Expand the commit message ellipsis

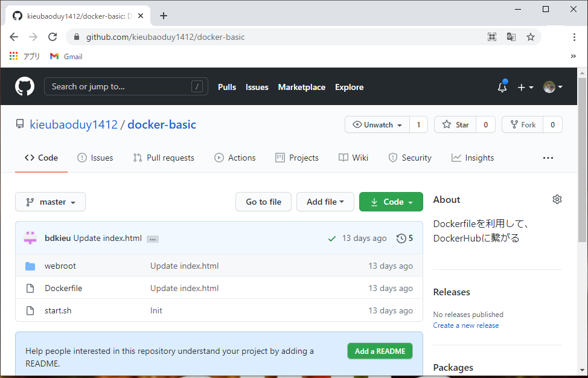point(153,239)
